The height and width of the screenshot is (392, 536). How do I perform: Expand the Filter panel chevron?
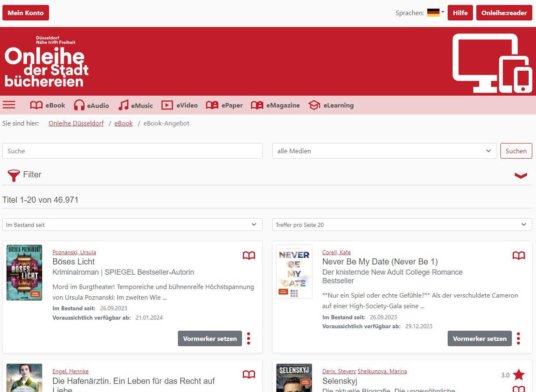521,175
